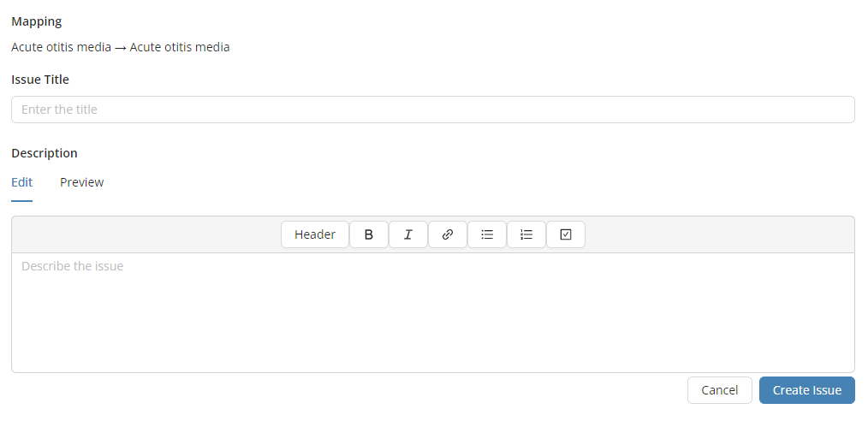Image resolution: width=868 pixels, height=421 pixels.
Task: Click the target term on the arrow's right
Action: pos(180,47)
